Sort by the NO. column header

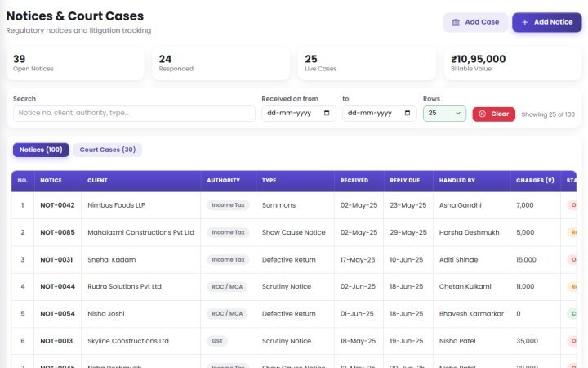23,181
